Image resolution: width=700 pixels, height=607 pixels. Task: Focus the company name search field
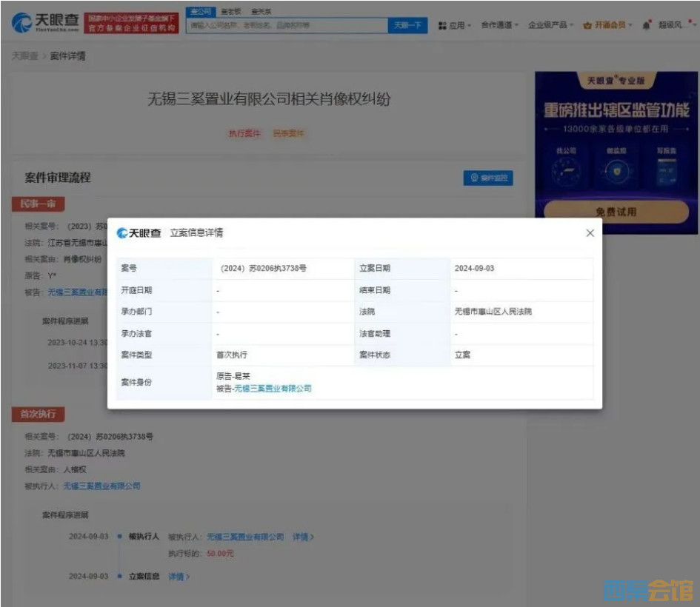287,25
